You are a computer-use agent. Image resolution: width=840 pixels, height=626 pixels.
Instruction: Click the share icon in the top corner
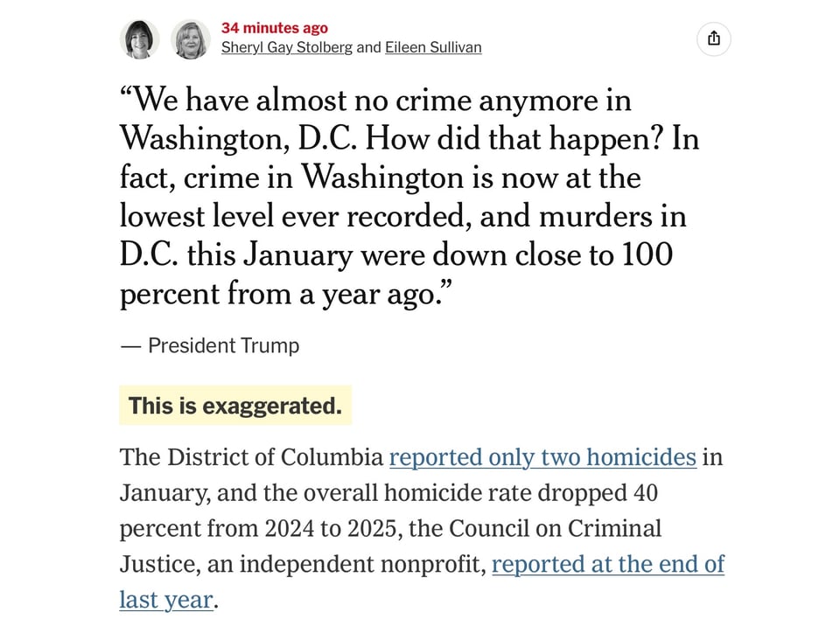coord(714,38)
